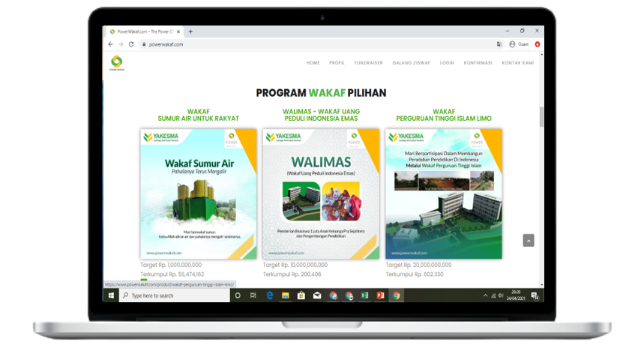Viewport: 644px width, 345px height.
Task: Open the Guest profile icon in Chrome
Action: pos(512,44)
